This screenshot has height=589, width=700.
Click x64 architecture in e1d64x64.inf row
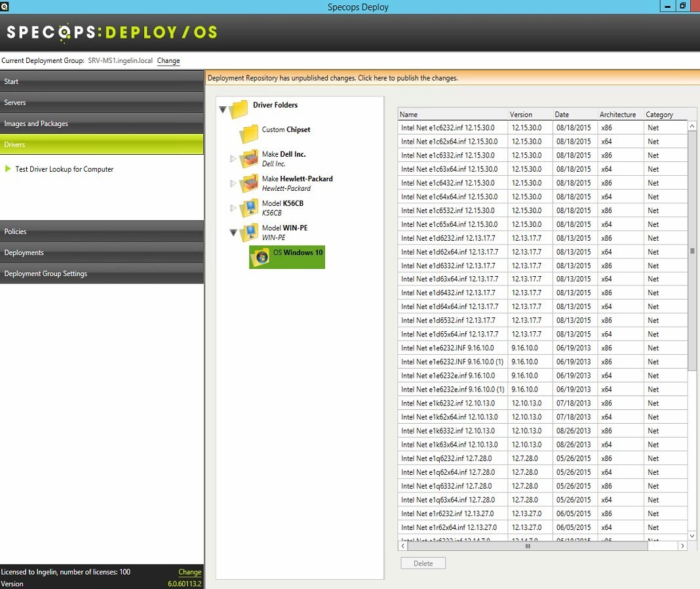pyautogui.click(x=606, y=306)
